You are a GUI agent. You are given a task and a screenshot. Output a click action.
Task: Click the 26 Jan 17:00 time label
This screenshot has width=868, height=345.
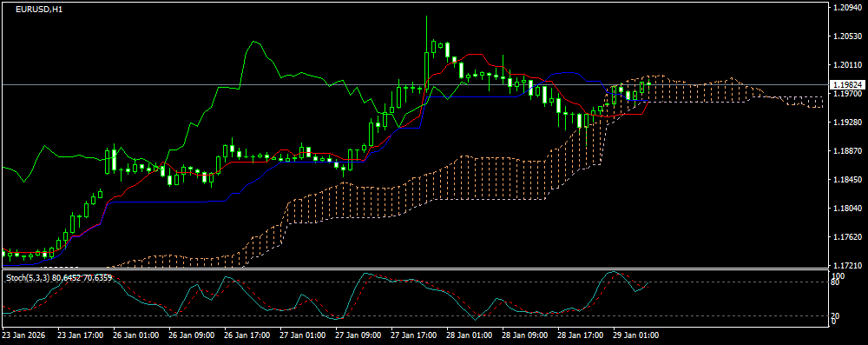tap(247, 335)
